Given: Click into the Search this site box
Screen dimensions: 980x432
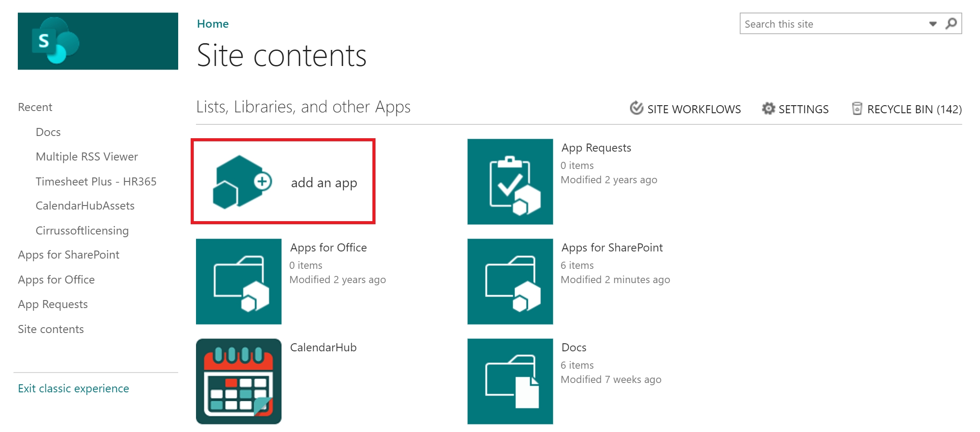Looking at the screenshot, I should tap(833, 24).
